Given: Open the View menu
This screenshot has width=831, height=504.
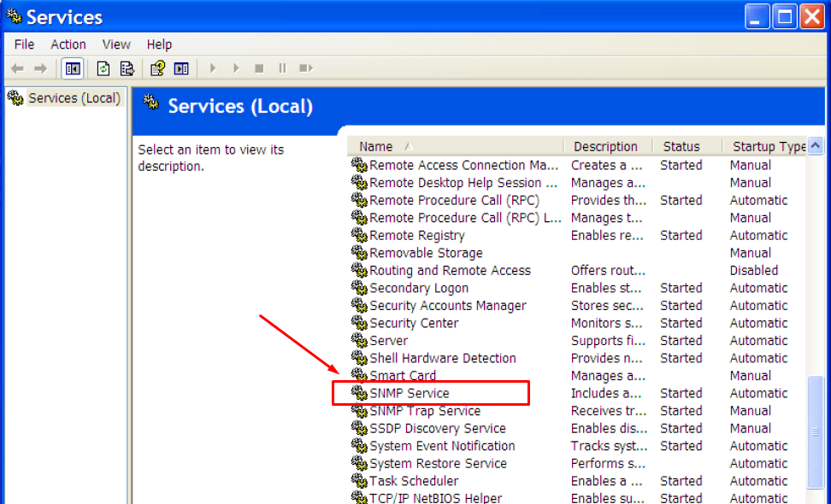Looking at the screenshot, I should (116, 44).
